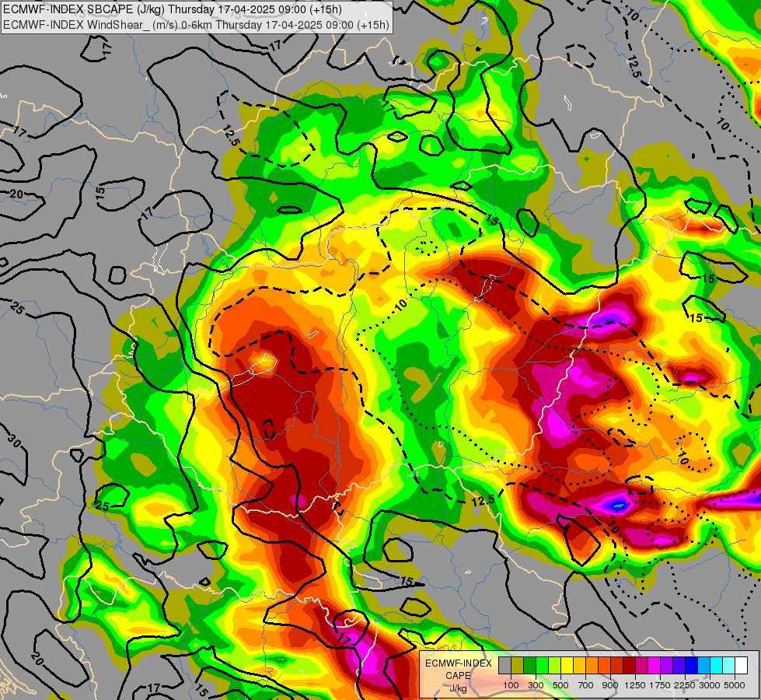Click the dark maroon legend swatch
This screenshot has width=761, height=700.
630,666
